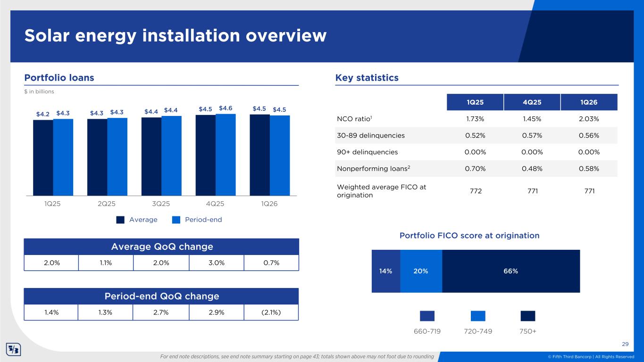Click the blue Period-end legend swatch
Screen dimensions: 644x362
coord(176,220)
